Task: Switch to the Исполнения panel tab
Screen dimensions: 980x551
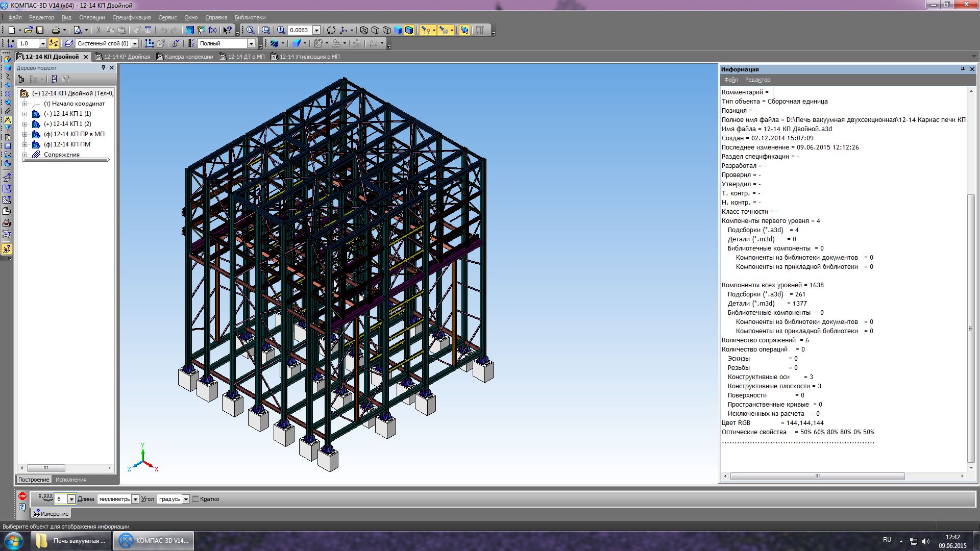Action: pos(71,480)
